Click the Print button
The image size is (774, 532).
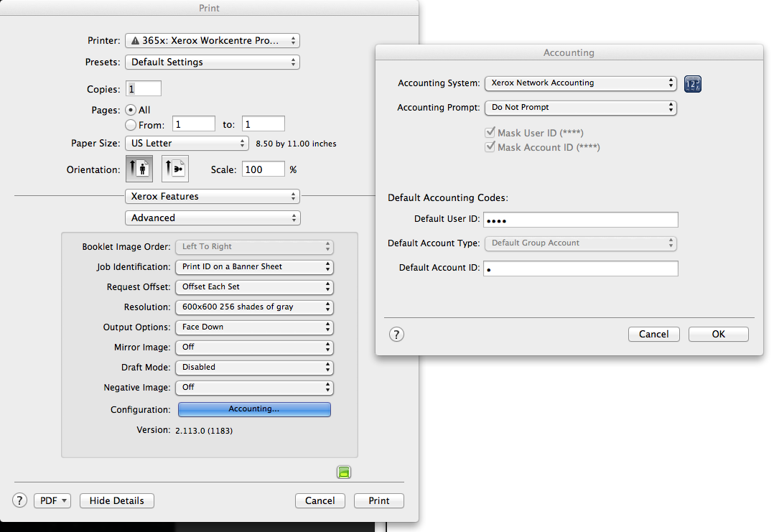click(x=378, y=500)
